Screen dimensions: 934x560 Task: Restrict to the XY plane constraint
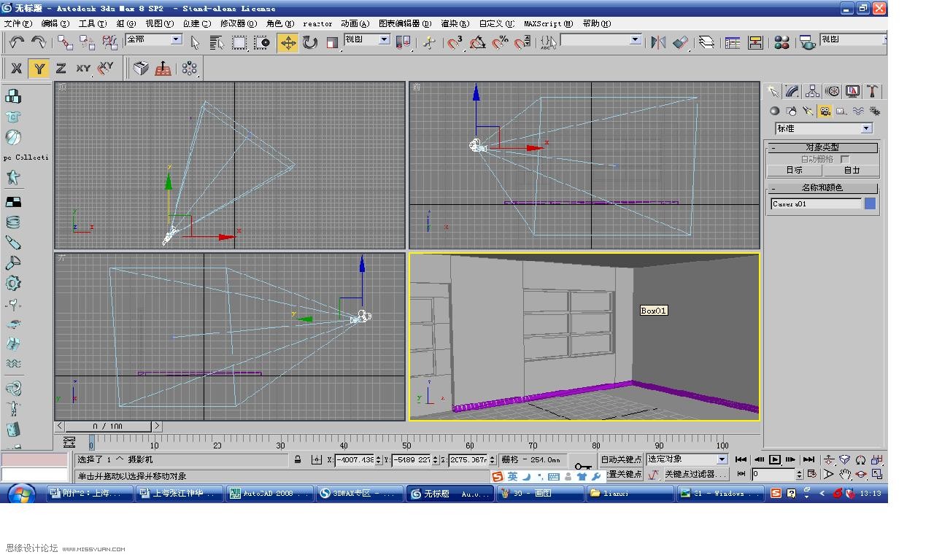[83, 69]
